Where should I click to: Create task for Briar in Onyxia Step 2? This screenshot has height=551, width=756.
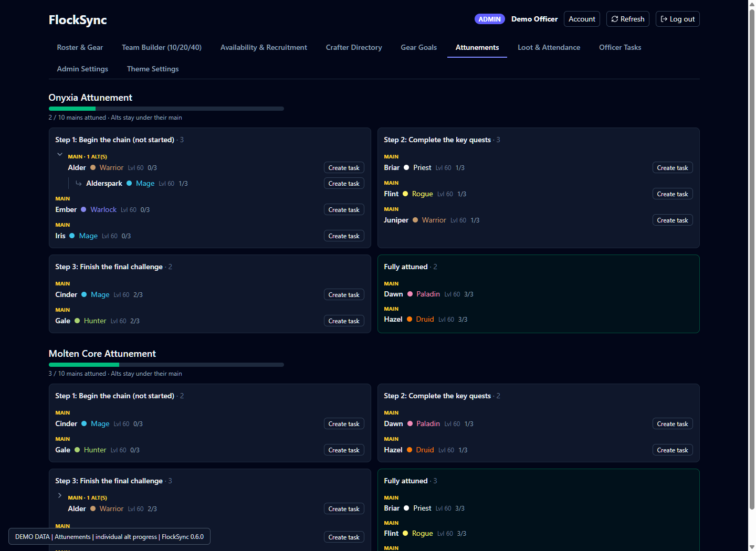pyautogui.click(x=673, y=168)
